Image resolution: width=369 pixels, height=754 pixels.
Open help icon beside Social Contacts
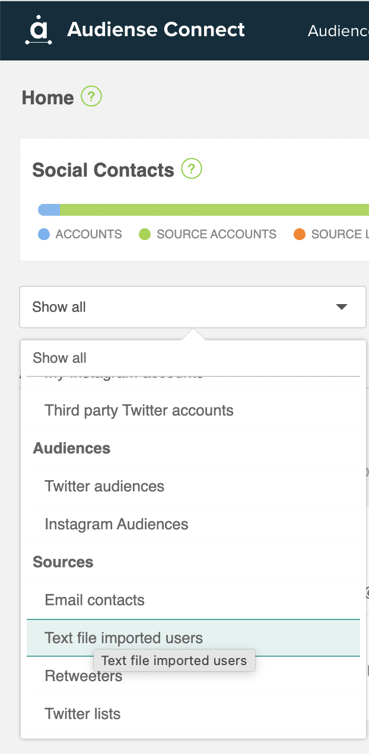pyautogui.click(x=191, y=169)
